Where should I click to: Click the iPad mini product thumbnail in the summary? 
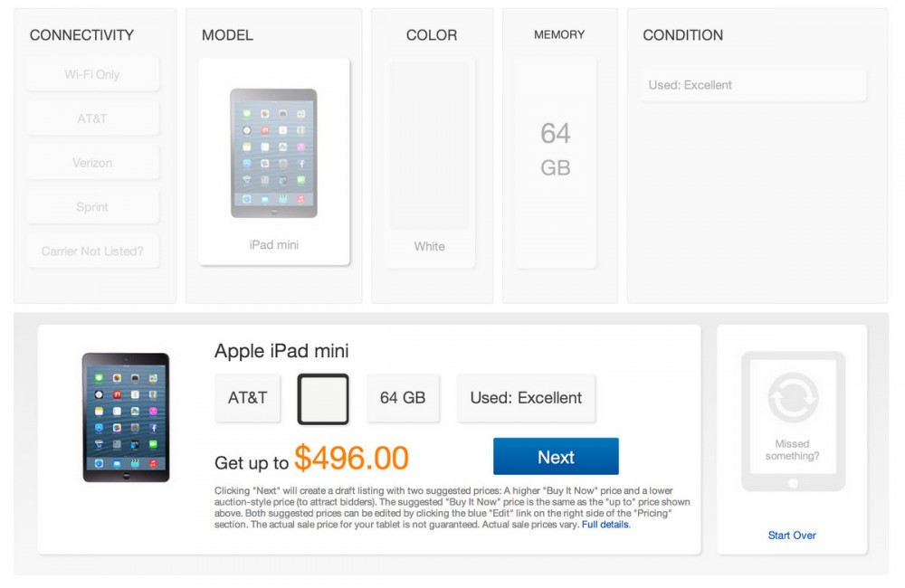click(x=125, y=416)
